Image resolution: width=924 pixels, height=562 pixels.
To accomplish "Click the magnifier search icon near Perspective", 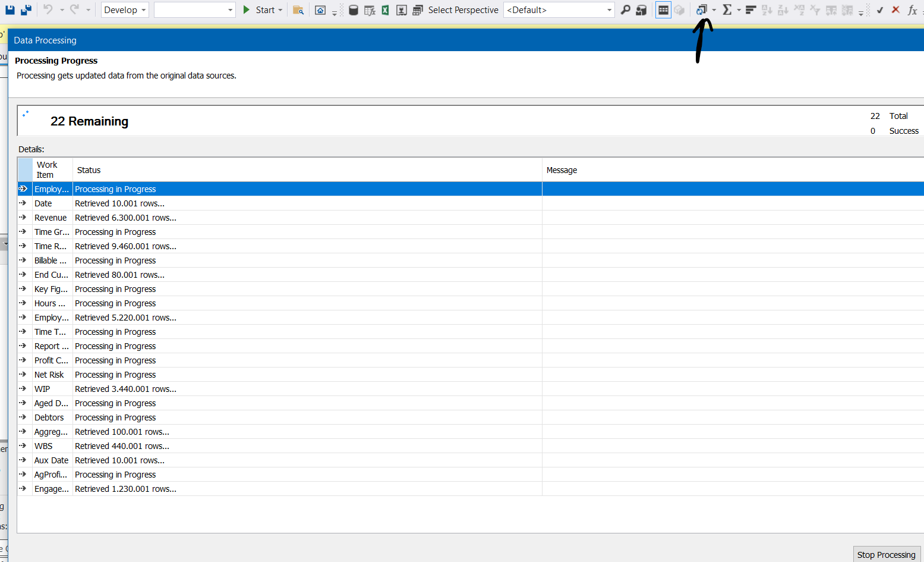I will [x=625, y=10].
